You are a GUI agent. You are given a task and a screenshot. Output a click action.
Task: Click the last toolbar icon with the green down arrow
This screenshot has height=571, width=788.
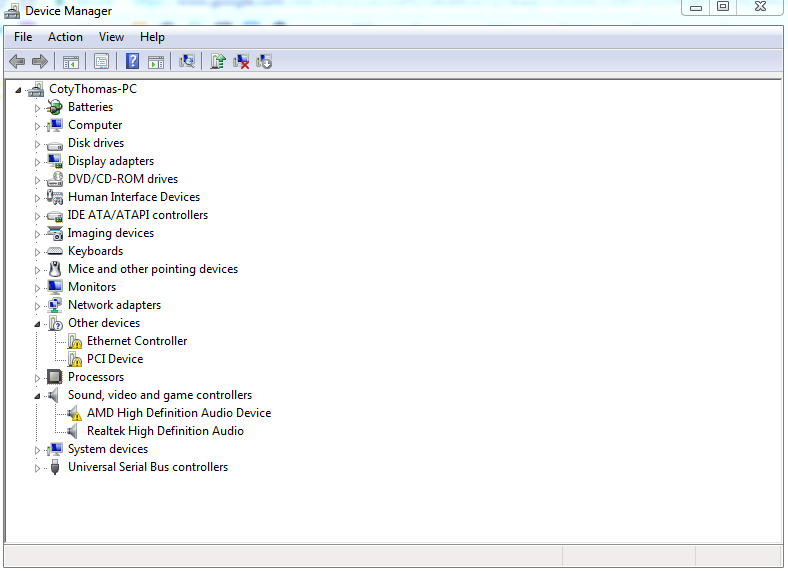(x=264, y=61)
